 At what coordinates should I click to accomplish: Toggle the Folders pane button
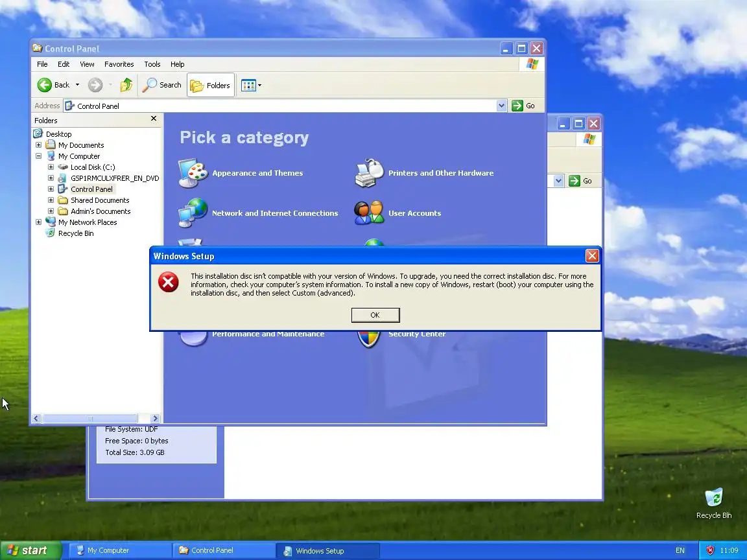[211, 86]
